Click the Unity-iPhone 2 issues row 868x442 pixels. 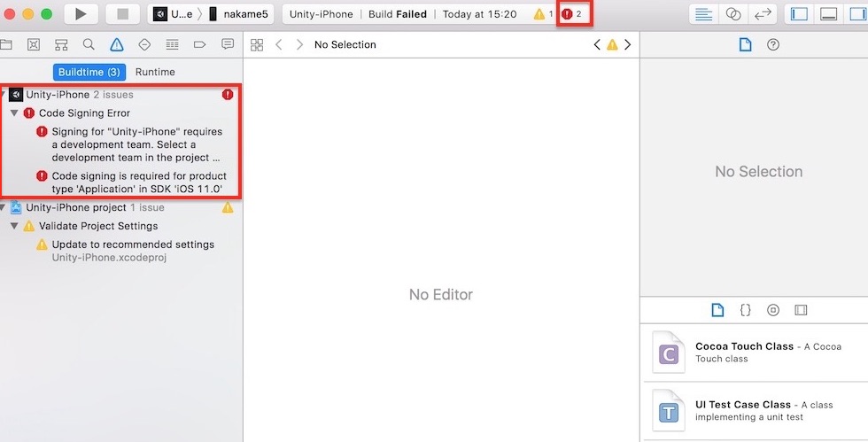tap(121, 95)
